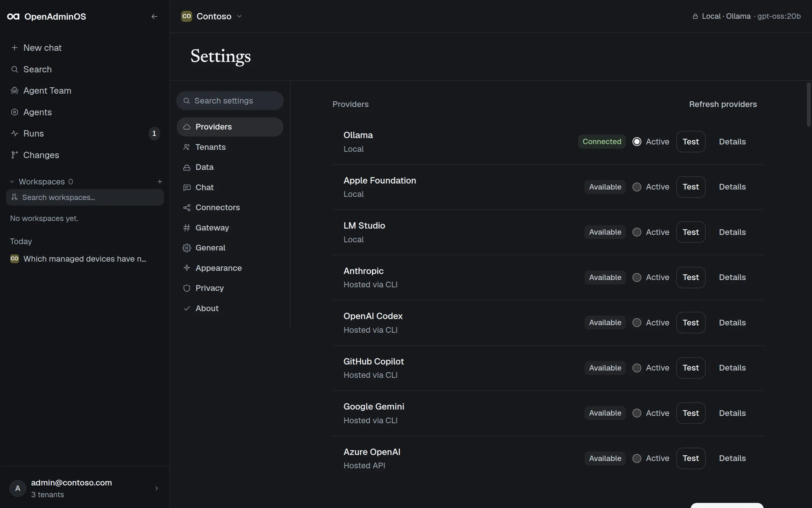Open the Tenants settings tab
812x508 pixels.
click(230, 147)
